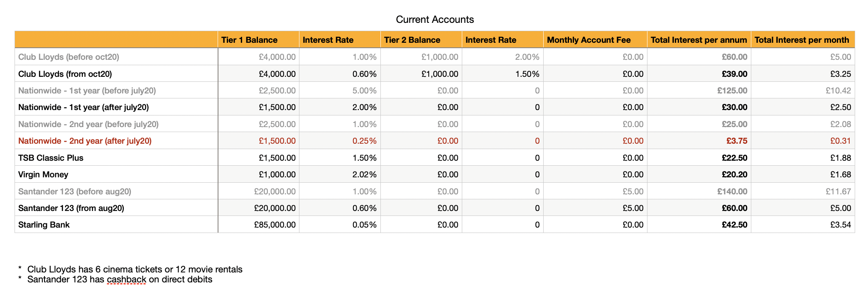Viewport: 868px width, 299px height.
Task: Select Nationwide - 1st year (before july20) label
Action: click(x=87, y=91)
